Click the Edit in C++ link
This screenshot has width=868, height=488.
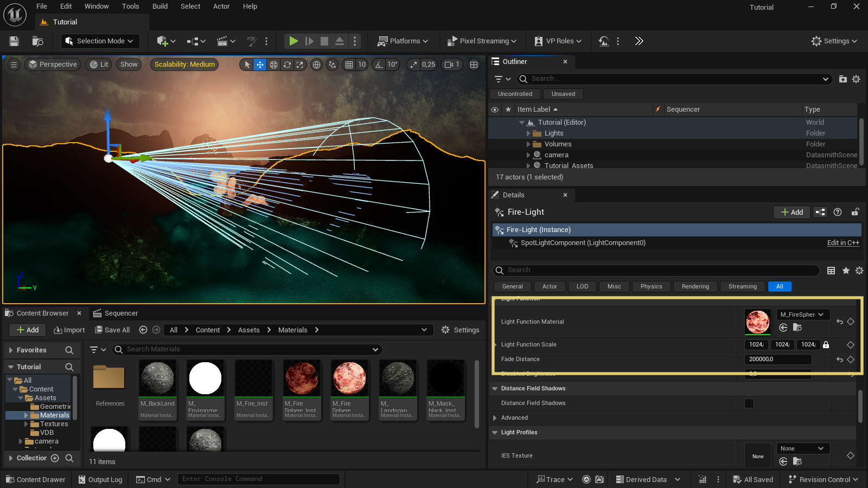click(843, 243)
